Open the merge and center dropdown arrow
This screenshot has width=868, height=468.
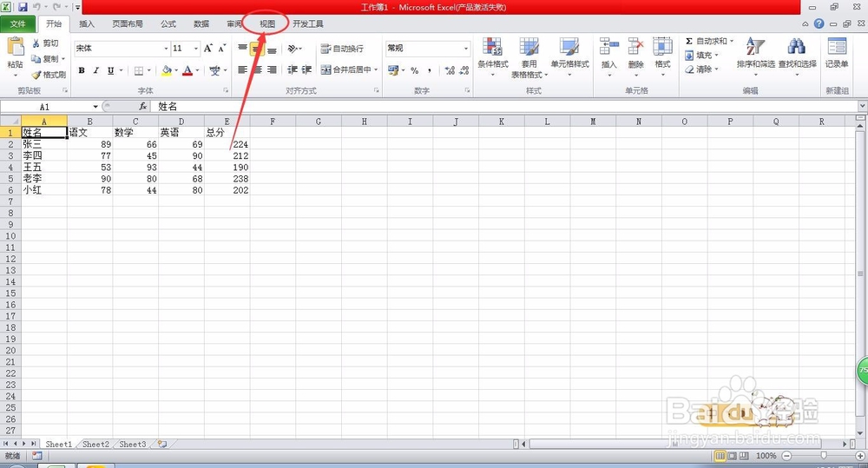376,69
